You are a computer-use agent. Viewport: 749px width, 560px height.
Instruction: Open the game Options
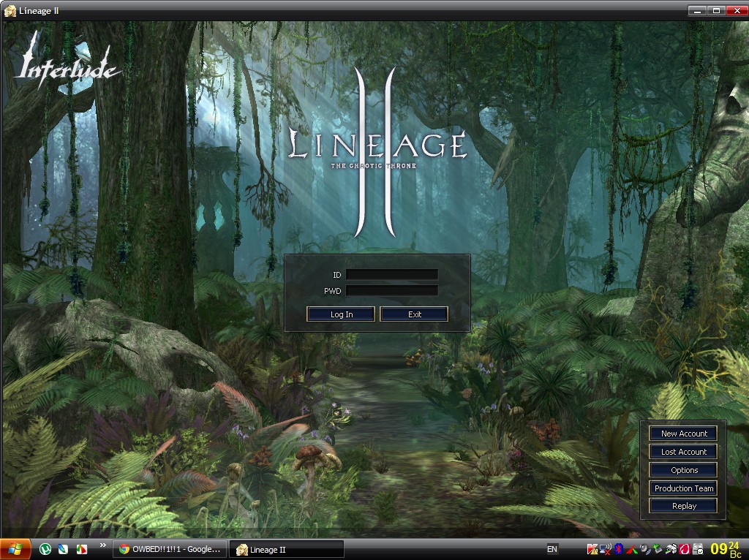(684, 470)
